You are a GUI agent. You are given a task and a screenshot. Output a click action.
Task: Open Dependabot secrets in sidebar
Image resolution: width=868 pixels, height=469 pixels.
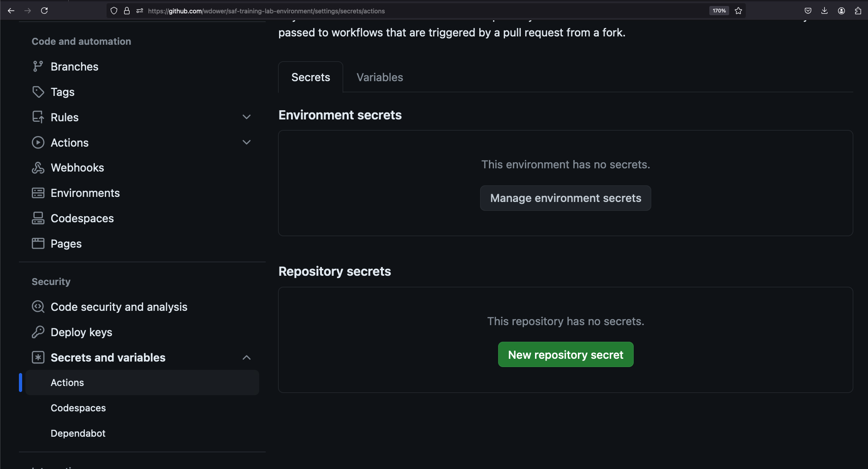78,433
